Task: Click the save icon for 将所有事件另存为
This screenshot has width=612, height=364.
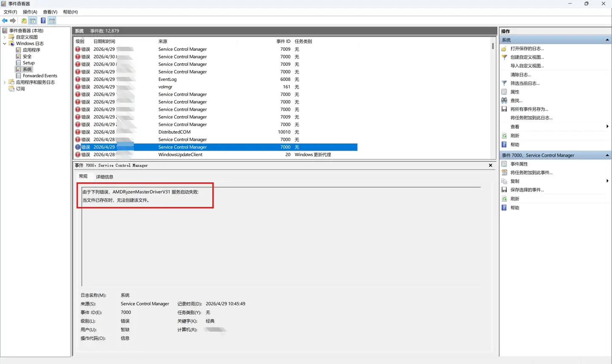Action: [504, 109]
